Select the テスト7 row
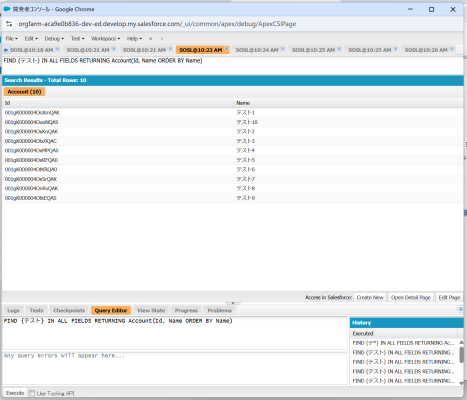 coord(233,179)
